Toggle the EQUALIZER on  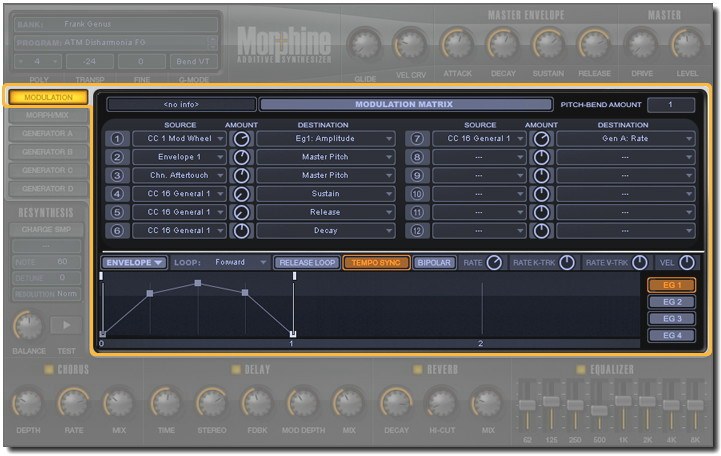[581, 369]
